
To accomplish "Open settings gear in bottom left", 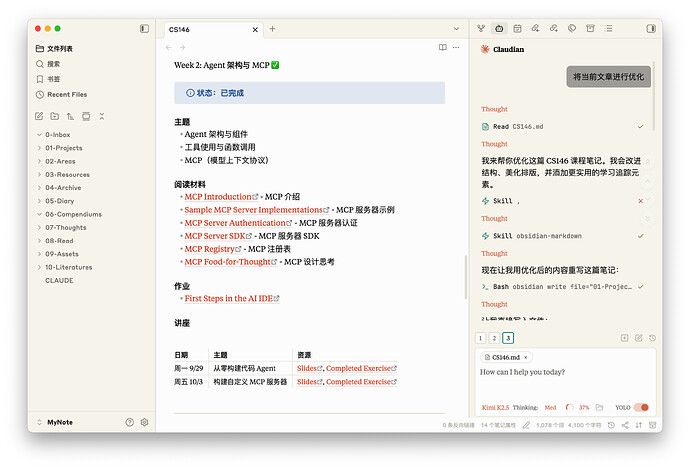I will point(144,422).
